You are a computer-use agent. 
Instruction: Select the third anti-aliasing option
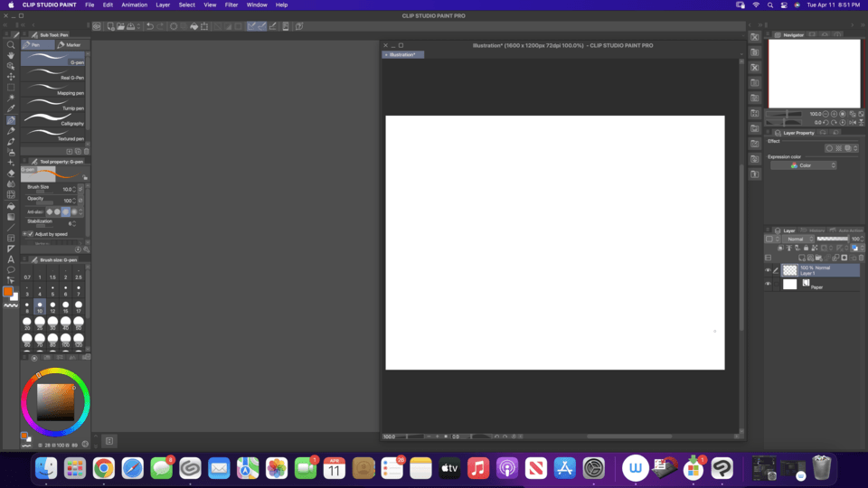tap(66, 211)
